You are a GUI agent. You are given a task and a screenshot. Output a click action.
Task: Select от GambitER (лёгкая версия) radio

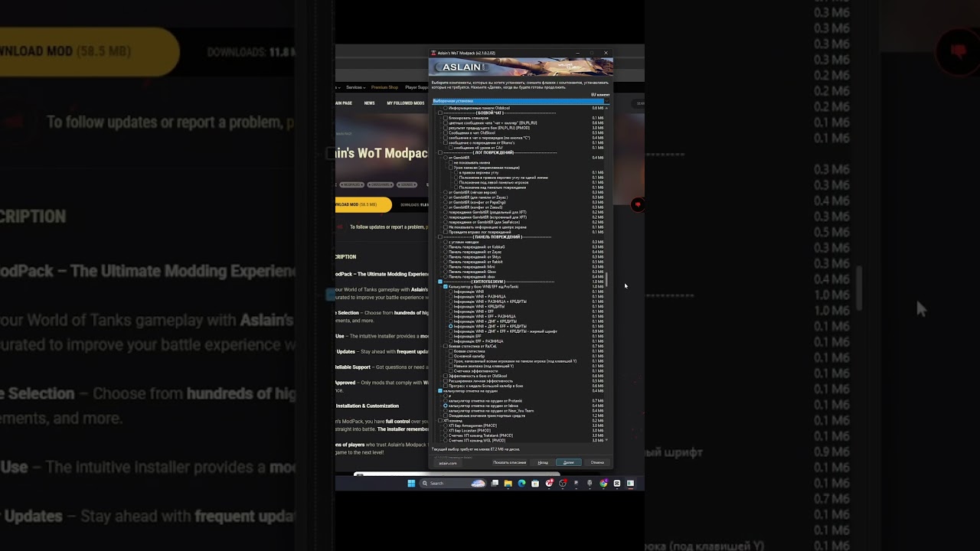(446, 193)
